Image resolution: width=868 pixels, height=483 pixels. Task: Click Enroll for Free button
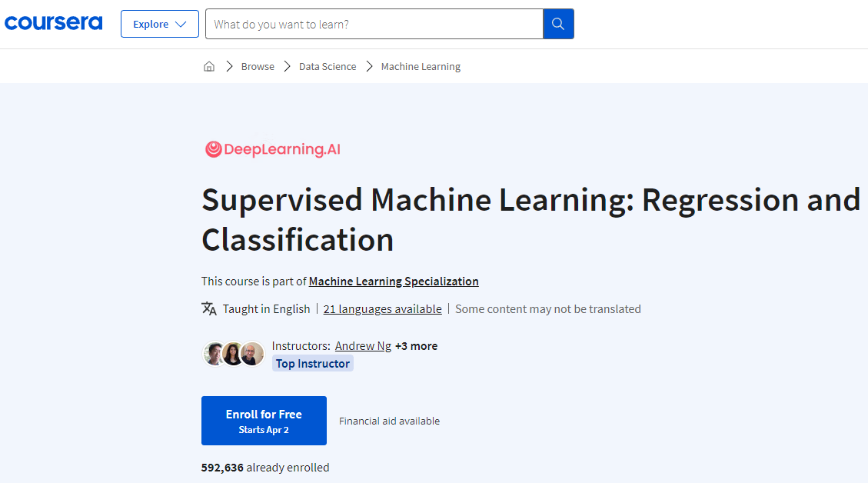pyautogui.click(x=264, y=421)
